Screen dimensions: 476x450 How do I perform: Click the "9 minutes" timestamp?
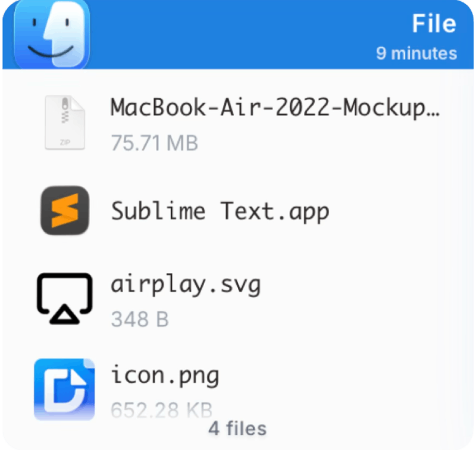(416, 54)
